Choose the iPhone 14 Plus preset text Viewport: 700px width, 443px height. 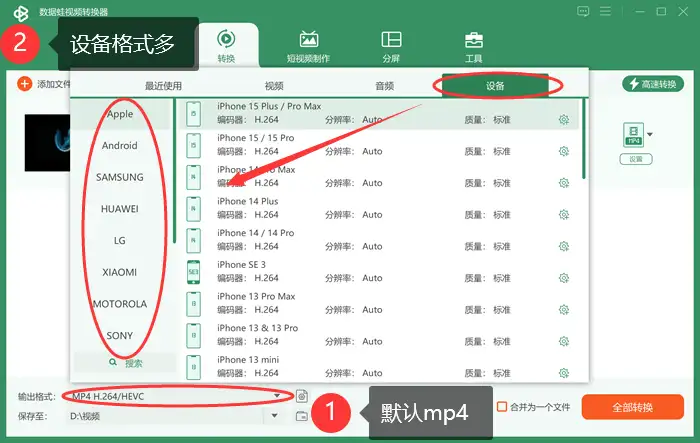pyautogui.click(x=248, y=201)
